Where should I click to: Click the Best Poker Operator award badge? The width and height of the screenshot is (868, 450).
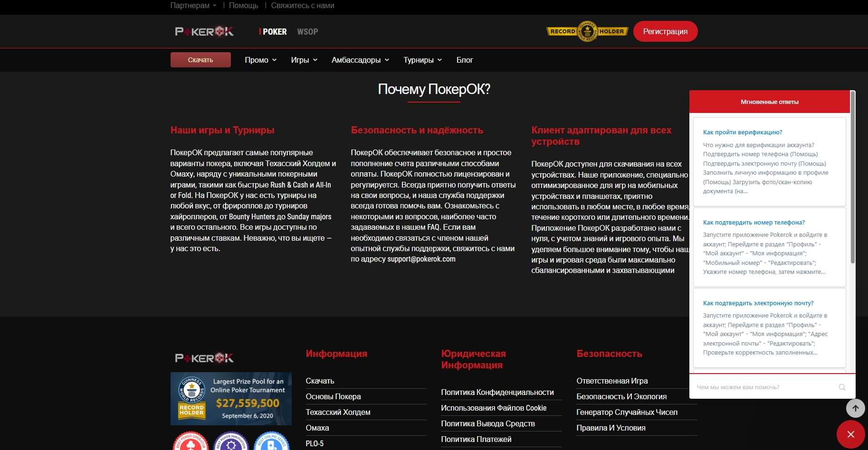click(x=191, y=441)
